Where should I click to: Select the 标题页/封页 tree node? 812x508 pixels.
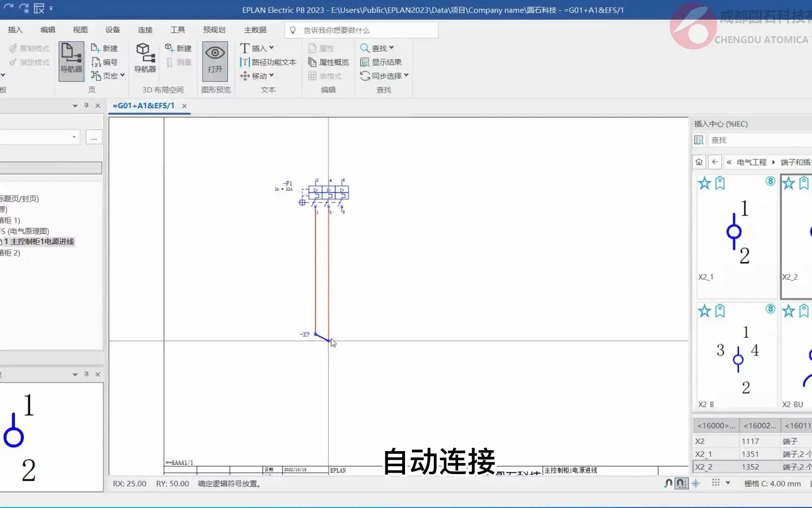(19, 198)
